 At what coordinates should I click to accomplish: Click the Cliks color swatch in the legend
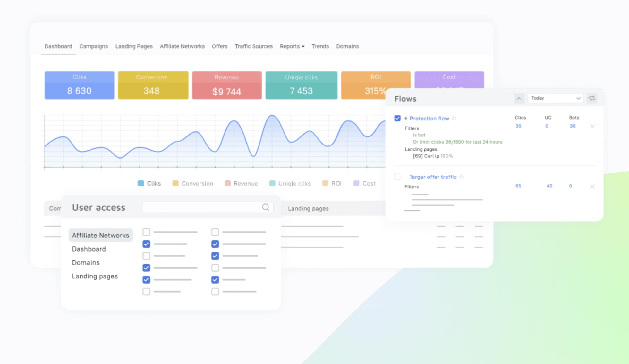coord(140,183)
